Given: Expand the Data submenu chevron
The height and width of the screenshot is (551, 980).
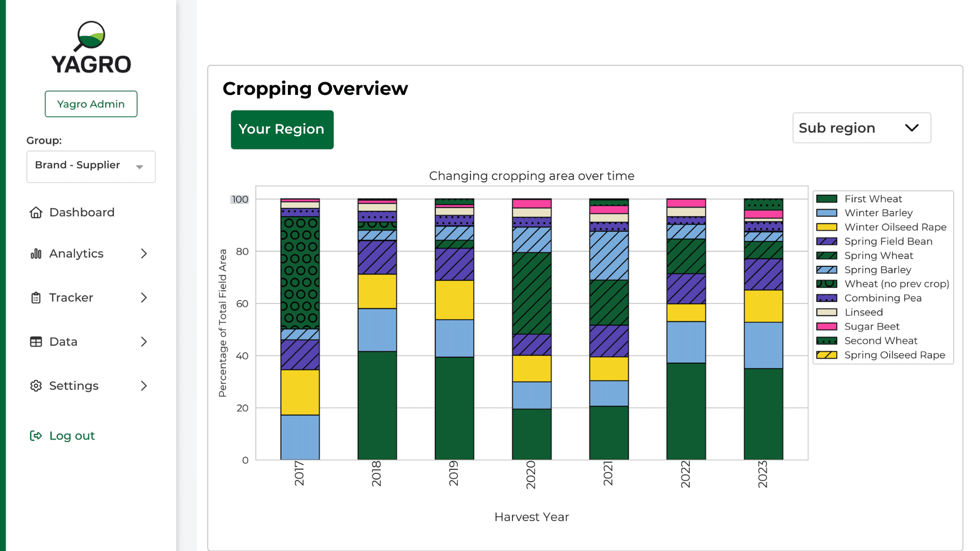Looking at the screenshot, I should point(144,342).
